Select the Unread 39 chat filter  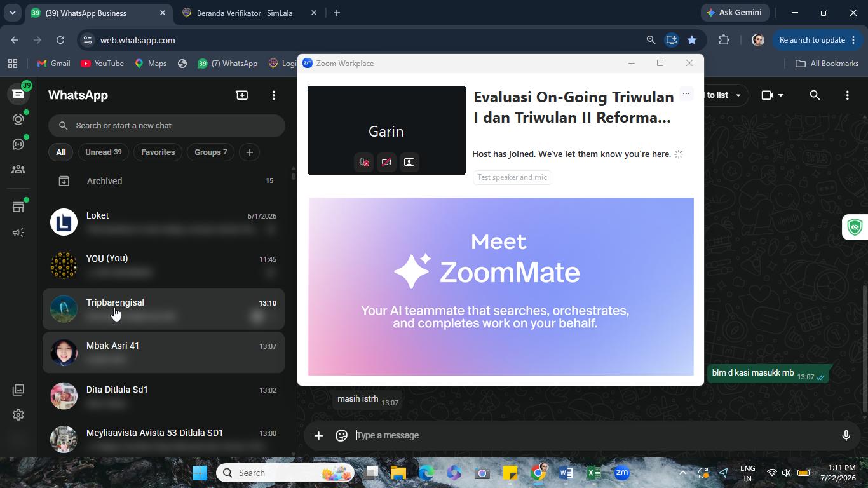tap(103, 152)
